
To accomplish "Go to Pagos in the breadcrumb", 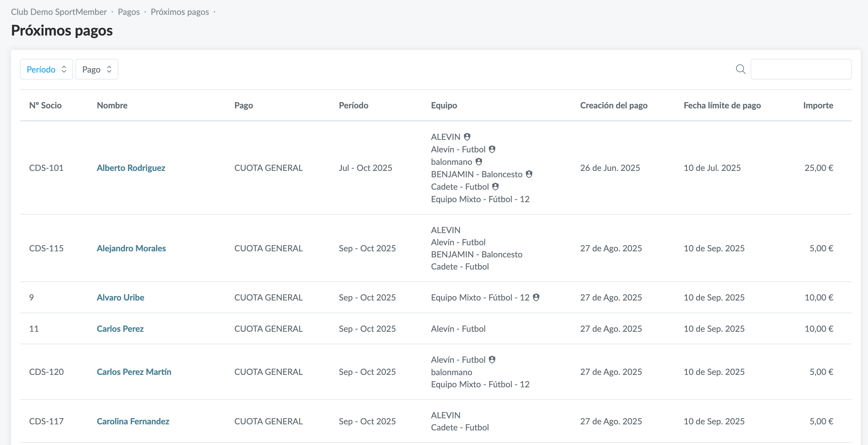I will (x=129, y=12).
